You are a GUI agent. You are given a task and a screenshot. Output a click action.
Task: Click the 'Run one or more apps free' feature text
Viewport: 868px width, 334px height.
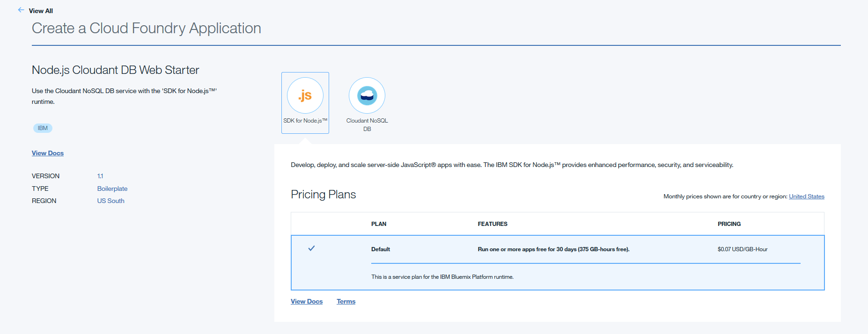click(553, 249)
